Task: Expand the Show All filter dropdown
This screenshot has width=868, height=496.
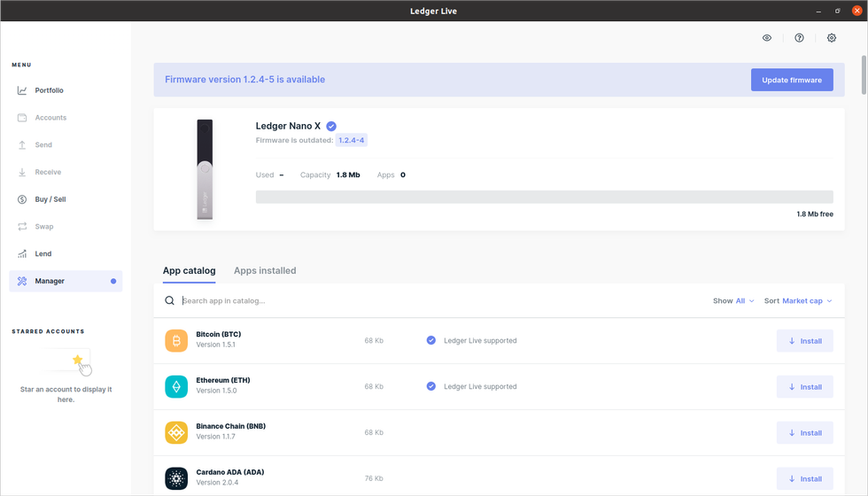Action: pos(744,301)
